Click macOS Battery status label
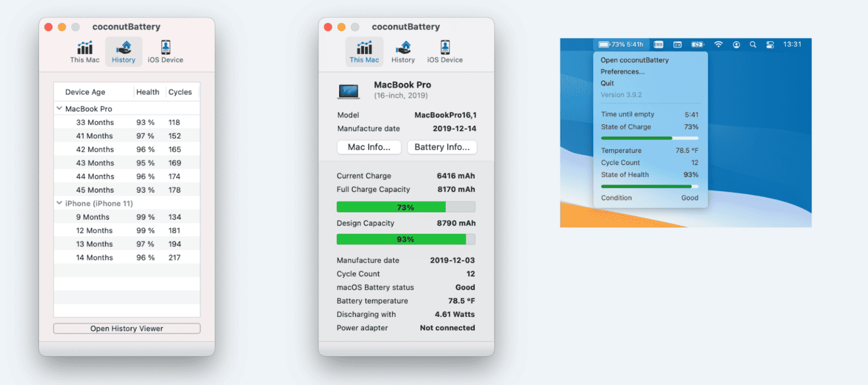The image size is (868, 385). (375, 287)
